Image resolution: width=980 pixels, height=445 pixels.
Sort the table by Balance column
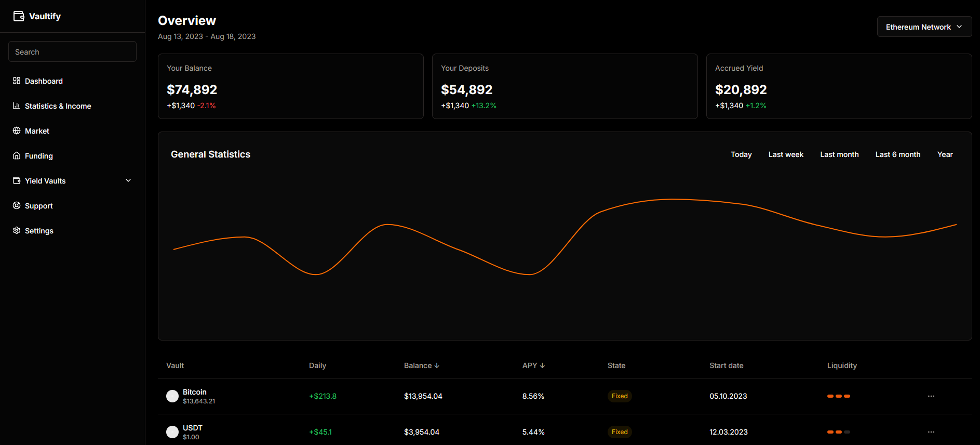[x=422, y=365]
